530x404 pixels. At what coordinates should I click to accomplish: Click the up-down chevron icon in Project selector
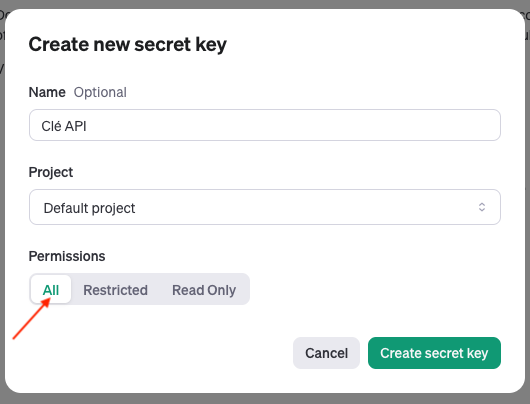tap(482, 207)
